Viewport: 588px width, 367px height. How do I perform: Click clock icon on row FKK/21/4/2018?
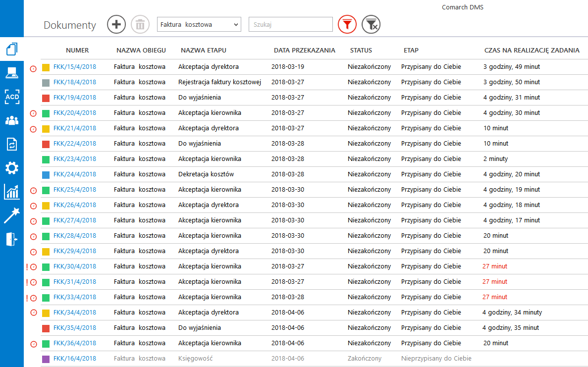(x=33, y=129)
